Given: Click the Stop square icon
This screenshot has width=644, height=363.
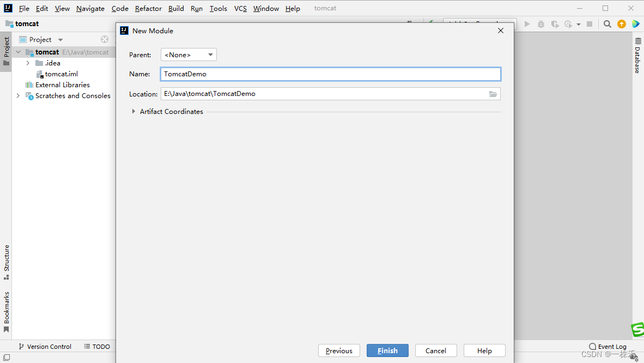Looking at the screenshot, I should coord(590,25).
